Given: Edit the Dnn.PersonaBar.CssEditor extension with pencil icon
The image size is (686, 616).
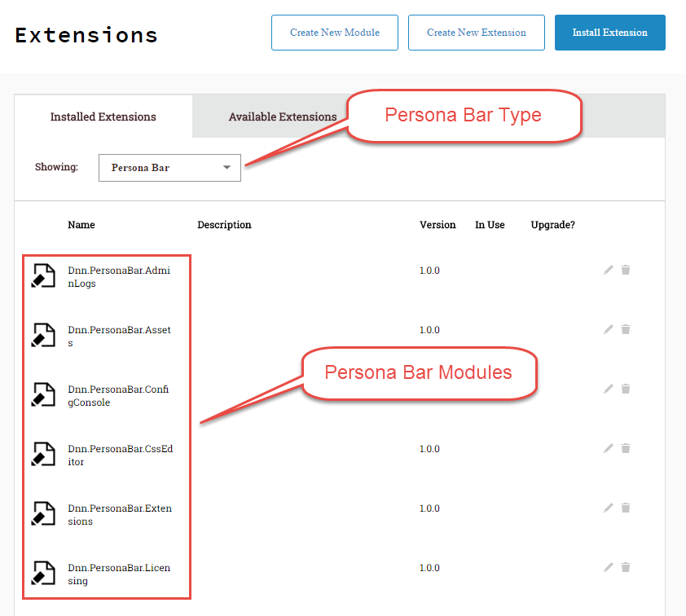Looking at the screenshot, I should click(x=608, y=448).
